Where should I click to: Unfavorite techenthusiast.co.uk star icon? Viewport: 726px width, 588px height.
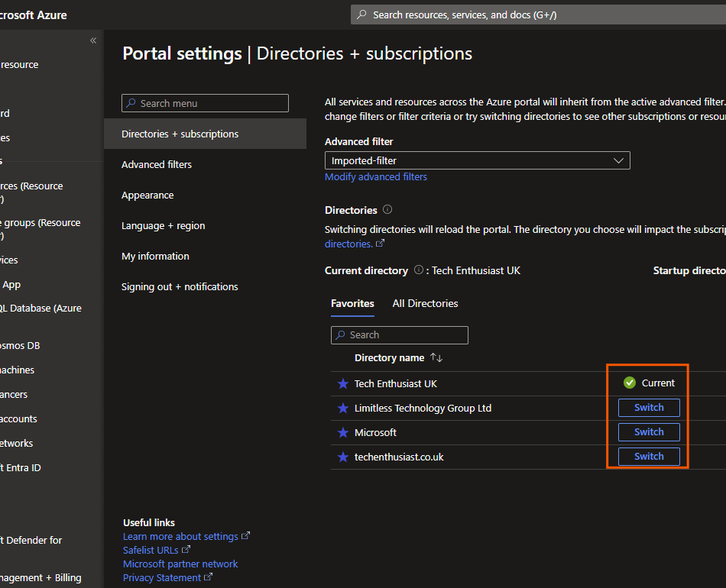(x=343, y=457)
